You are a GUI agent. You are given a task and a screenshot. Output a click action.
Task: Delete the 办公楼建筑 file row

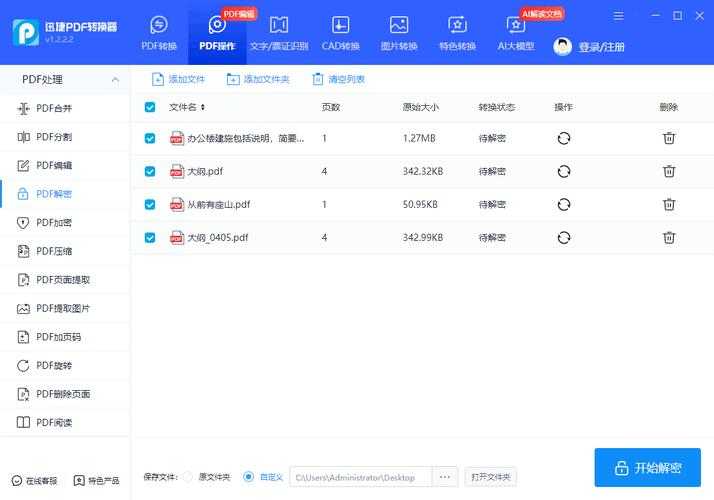[x=668, y=138]
